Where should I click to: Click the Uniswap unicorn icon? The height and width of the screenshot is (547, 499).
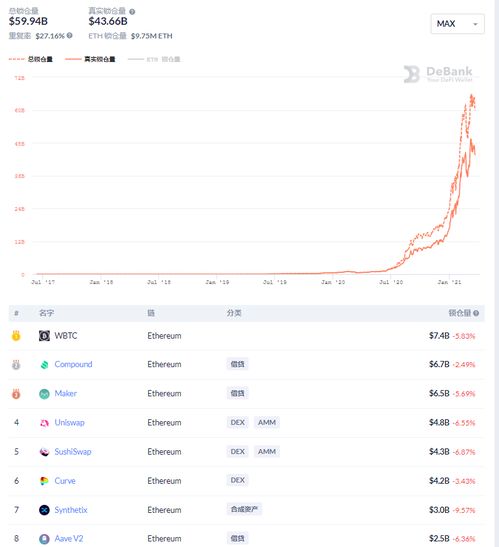click(44, 423)
